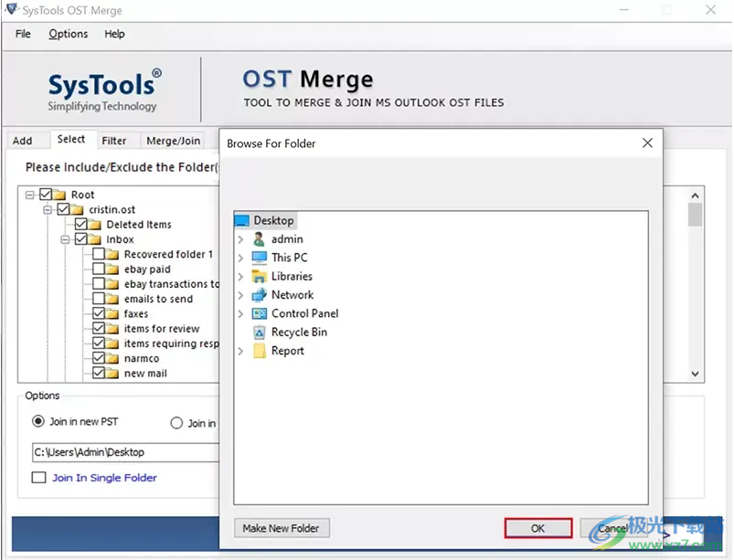
Task: Select the Desktop icon at tree top
Action: 242,220
